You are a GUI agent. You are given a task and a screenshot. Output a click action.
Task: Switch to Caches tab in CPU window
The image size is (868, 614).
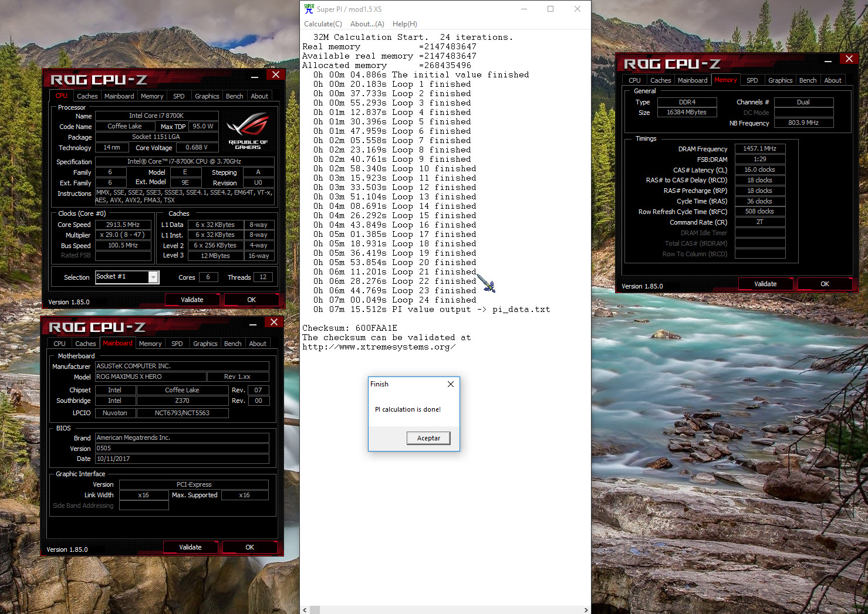[87, 96]
